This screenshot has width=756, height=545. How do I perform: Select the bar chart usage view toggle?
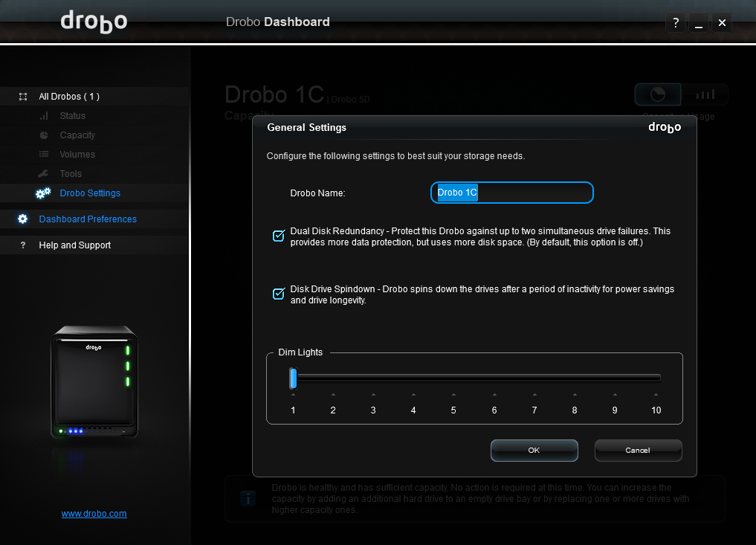[705, 94]
